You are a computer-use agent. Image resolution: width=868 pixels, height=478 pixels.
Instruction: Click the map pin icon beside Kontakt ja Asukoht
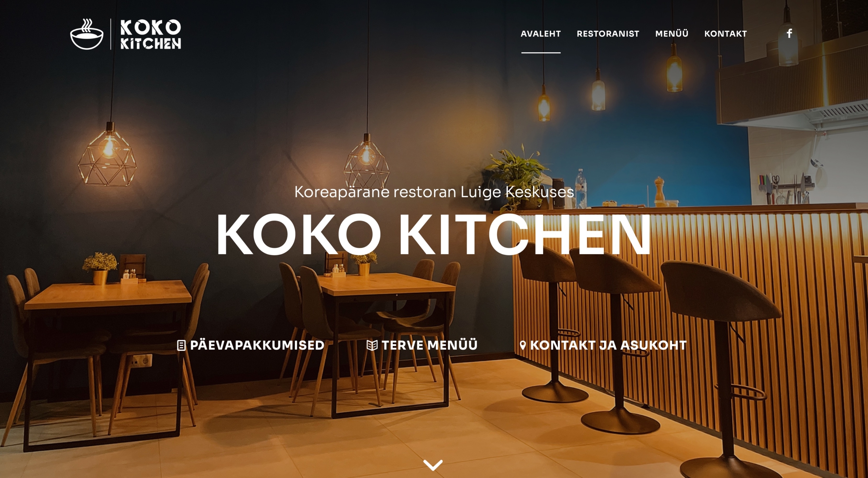(523, 345)
